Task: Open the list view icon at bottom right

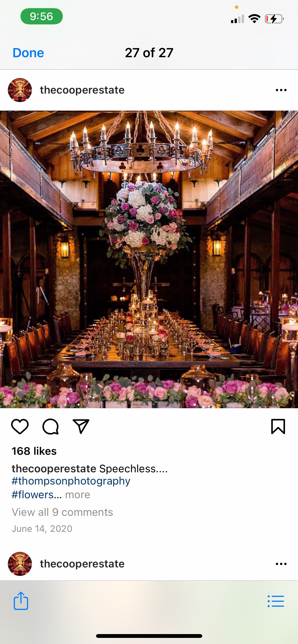Action: click(x=276, y=601)
